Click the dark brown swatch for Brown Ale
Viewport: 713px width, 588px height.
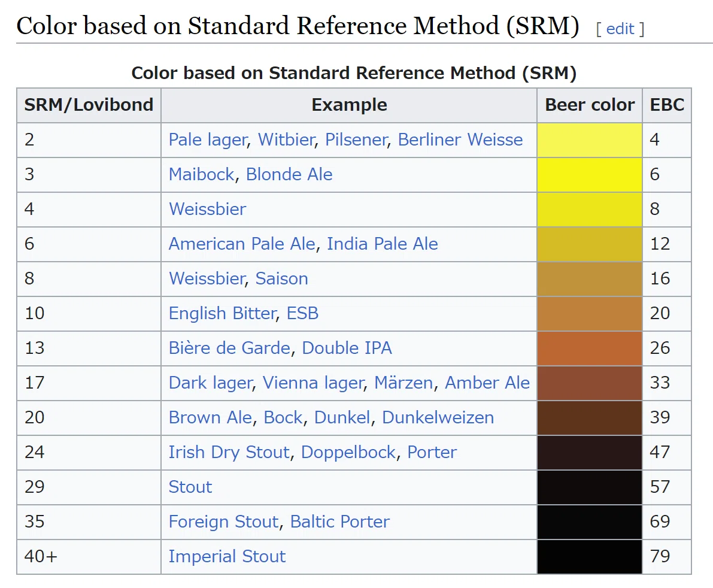pyautogui.click(x=589, y=418)
